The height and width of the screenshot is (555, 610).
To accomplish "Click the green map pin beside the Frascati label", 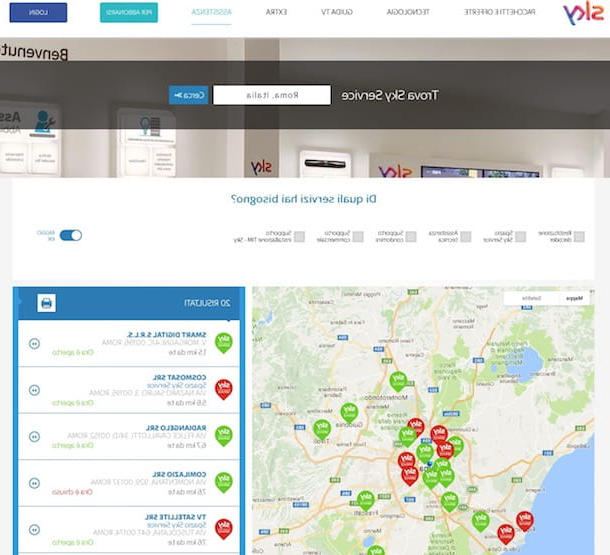I will click(366, 501).
